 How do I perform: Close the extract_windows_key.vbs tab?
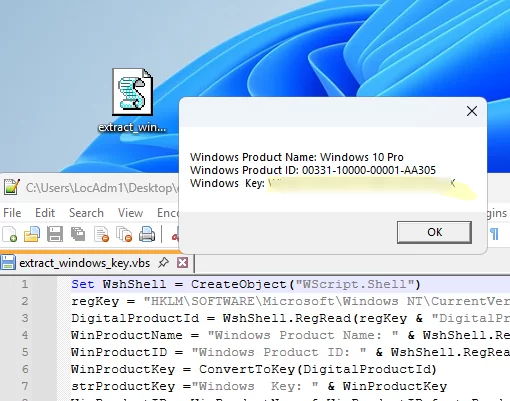coord(182,263)
